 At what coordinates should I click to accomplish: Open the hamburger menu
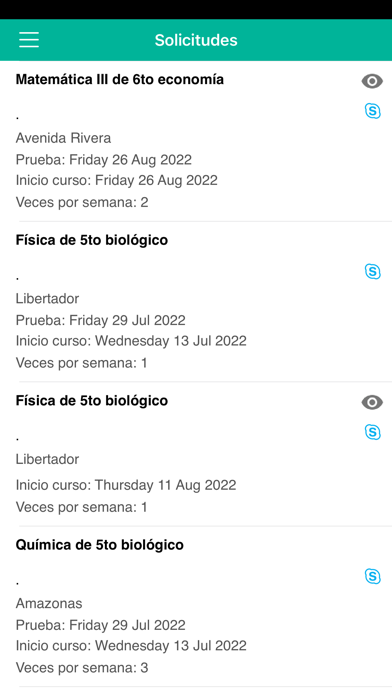click(x=29, y=40)
